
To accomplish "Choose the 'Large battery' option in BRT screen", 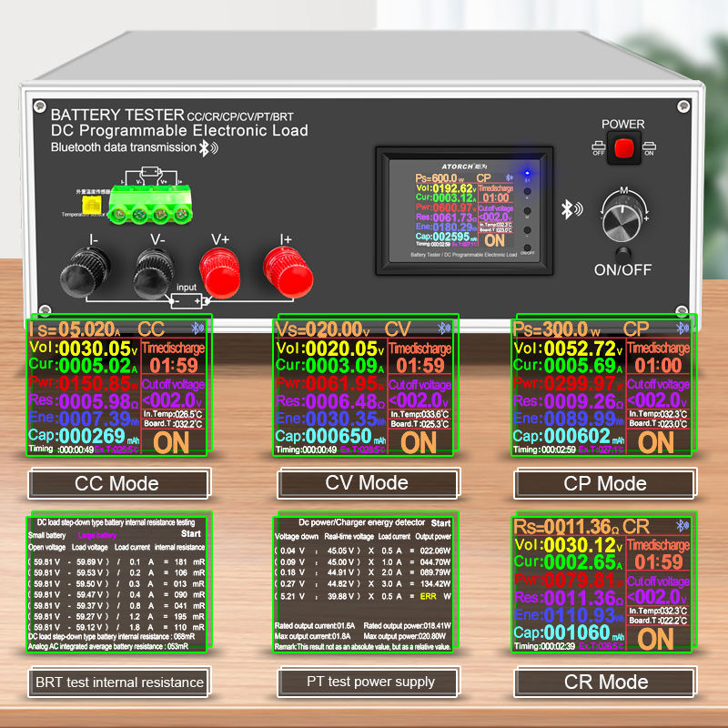I will [x=97, y=535].
